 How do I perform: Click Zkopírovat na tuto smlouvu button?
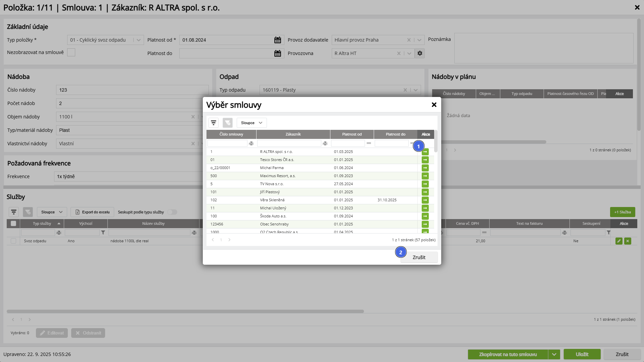click(508, 354)
